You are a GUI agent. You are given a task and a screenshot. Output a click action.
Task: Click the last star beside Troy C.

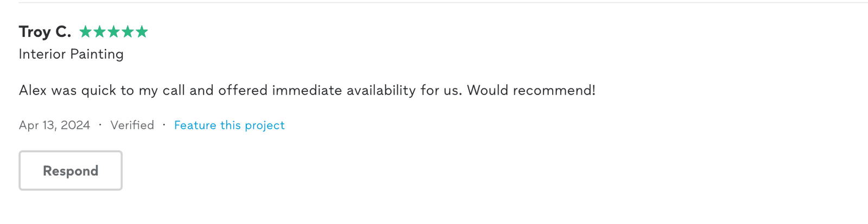point(142,32)
